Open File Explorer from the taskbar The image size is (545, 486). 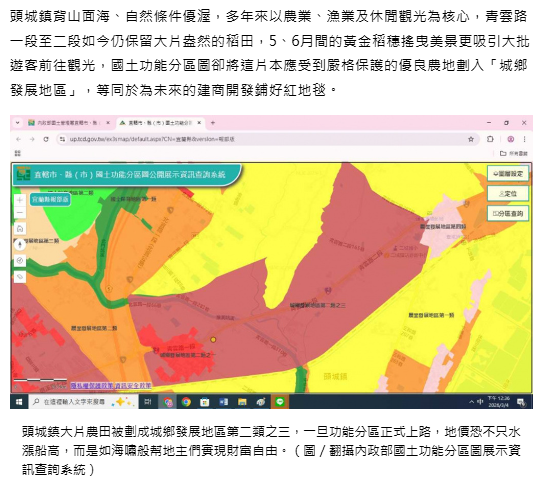[242, 402]
